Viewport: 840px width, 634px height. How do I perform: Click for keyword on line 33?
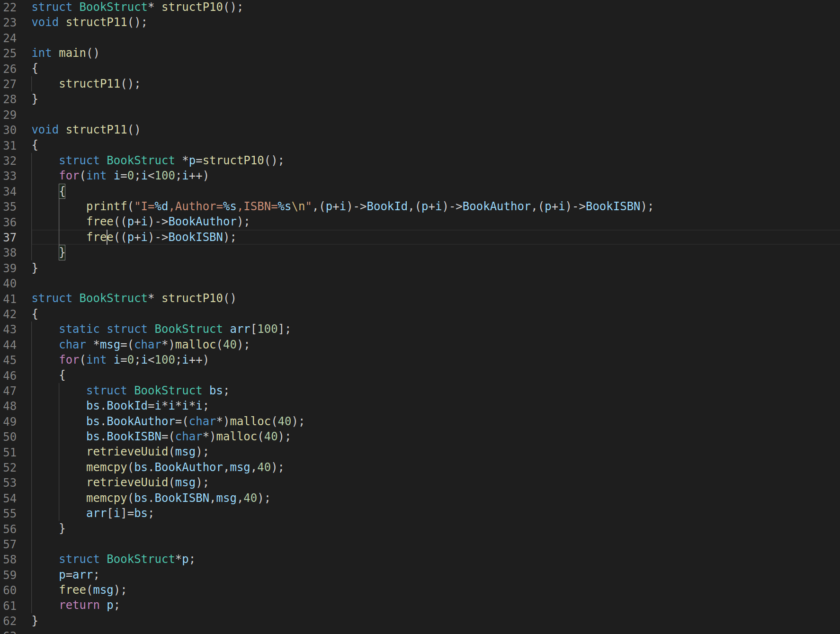coord(69,176)
